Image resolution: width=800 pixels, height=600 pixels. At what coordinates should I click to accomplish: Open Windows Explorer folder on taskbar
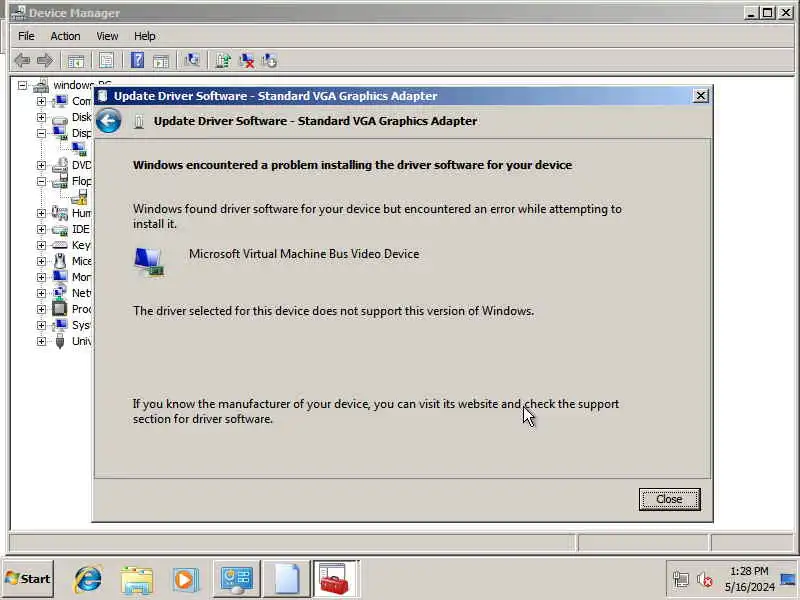(x=137, y=580)
